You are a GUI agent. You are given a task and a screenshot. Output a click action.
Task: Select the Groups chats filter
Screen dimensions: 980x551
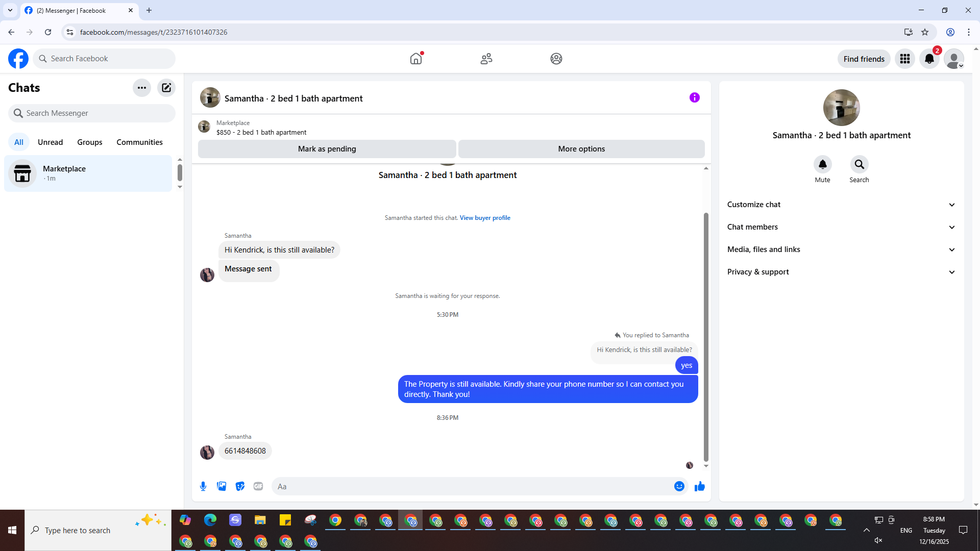click(x=90, y=142)
